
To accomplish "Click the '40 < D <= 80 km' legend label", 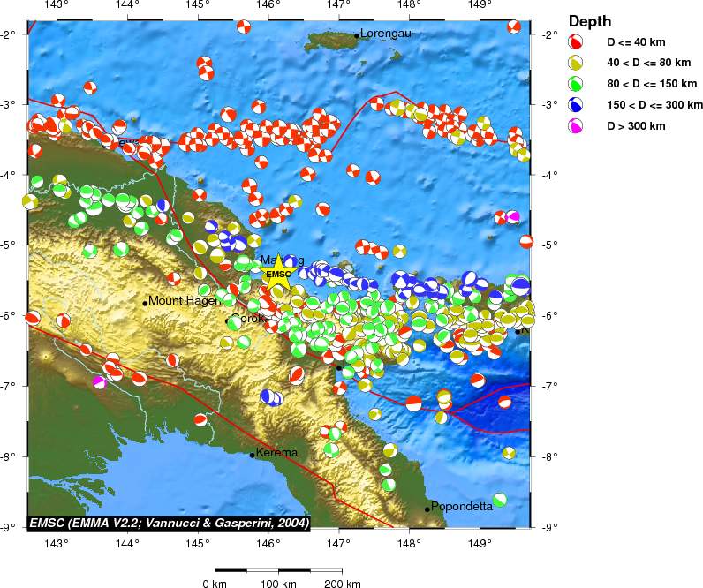I will 649,63.
